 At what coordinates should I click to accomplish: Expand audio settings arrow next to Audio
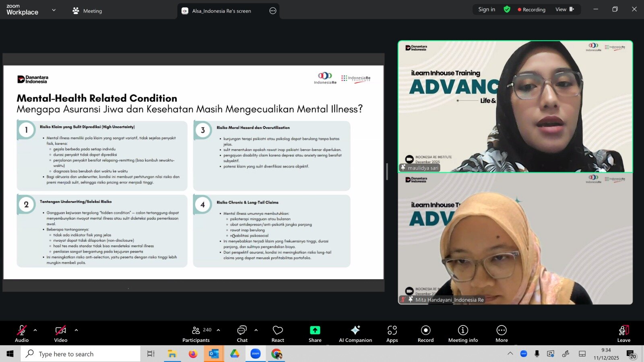(35, 330)
